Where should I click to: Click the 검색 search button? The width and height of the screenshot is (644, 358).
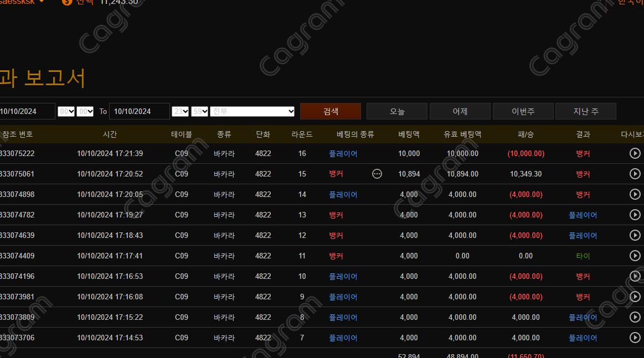click(331, 111)
